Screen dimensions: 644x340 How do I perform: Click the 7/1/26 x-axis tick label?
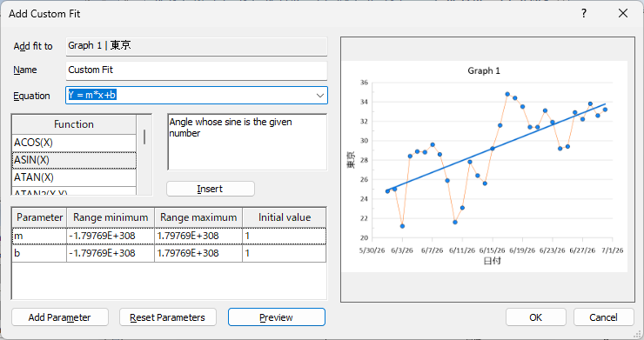tap(613, 250)
